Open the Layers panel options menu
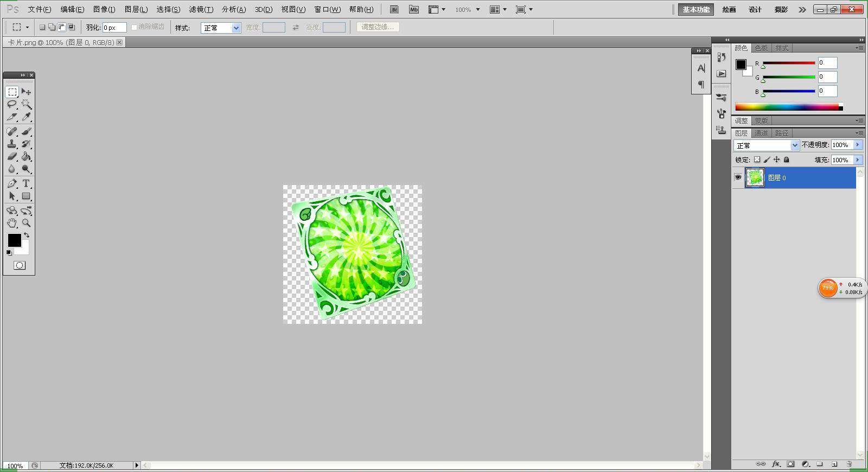The width and height of the screenshot is (868, 472). pyautogui.click(x=860, y=133)
